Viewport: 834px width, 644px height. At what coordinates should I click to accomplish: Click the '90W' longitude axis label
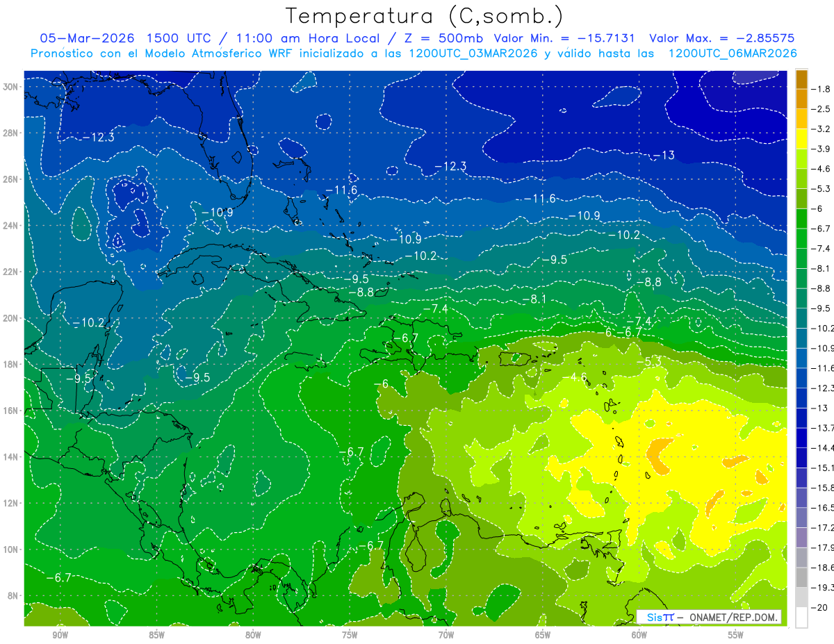point(60,635)
